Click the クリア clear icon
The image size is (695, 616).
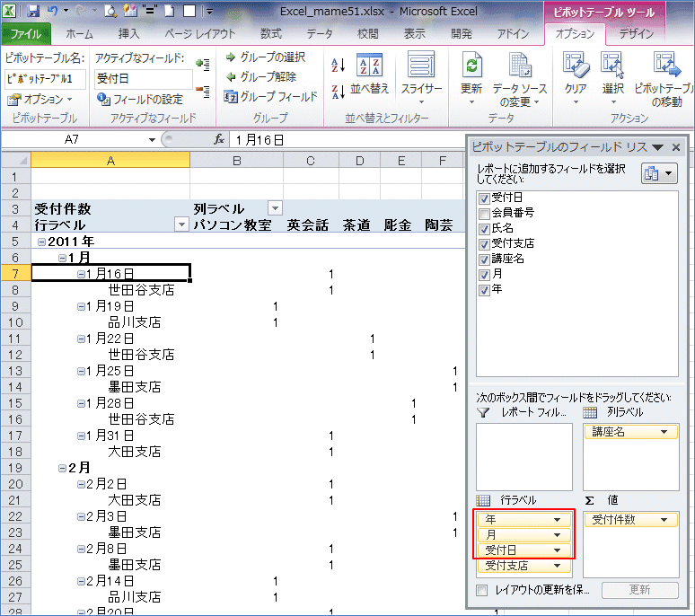(x=576, y=66)
